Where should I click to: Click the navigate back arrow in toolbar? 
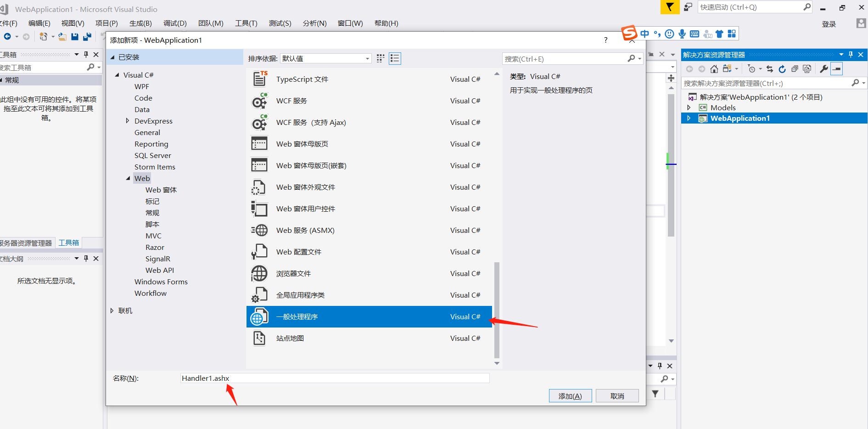tap(7, 36)
